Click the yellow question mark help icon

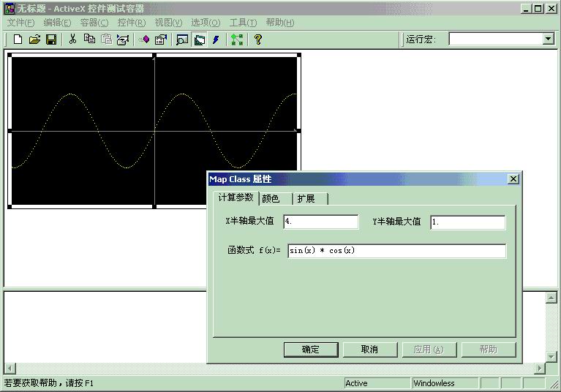(x=258, y=39)
